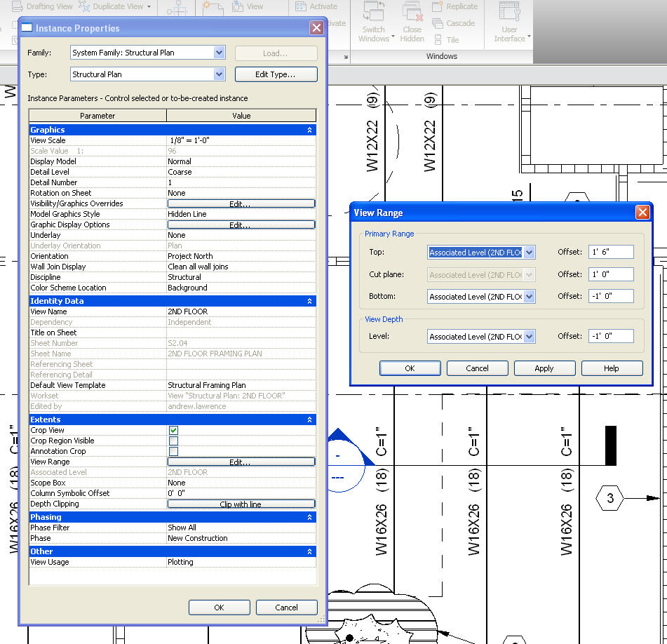Click Apply in the View Range dialog
The image size is (667, 644).
pyautogui.click(x=544, y=368)
